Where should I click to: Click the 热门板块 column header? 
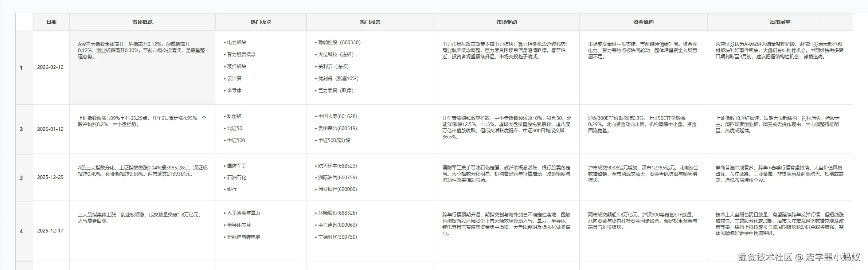point(261,22)
